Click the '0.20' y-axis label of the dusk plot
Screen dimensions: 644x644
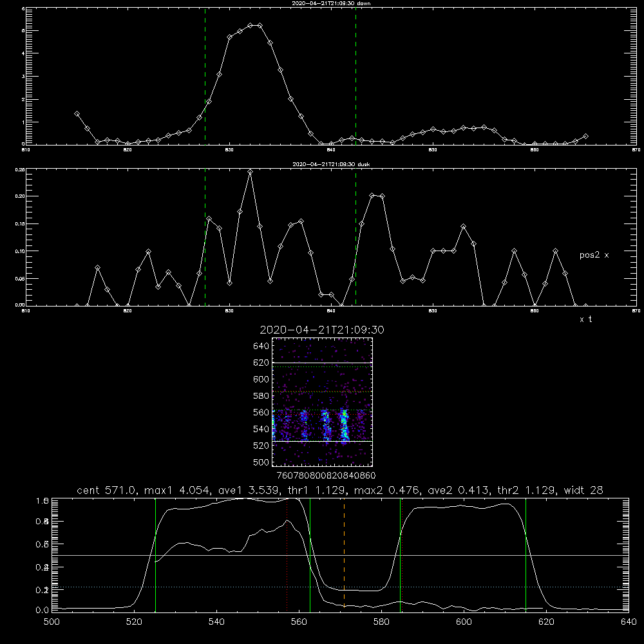pos(20,196)
